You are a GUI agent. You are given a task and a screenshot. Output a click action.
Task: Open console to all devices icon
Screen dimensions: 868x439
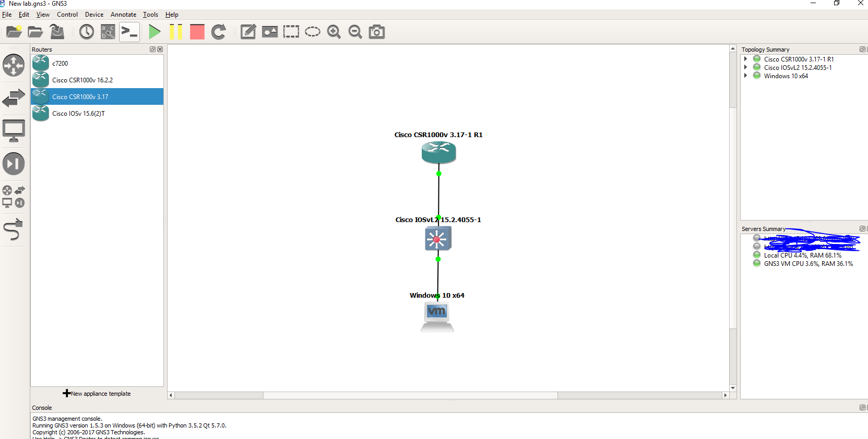point(129,32)
